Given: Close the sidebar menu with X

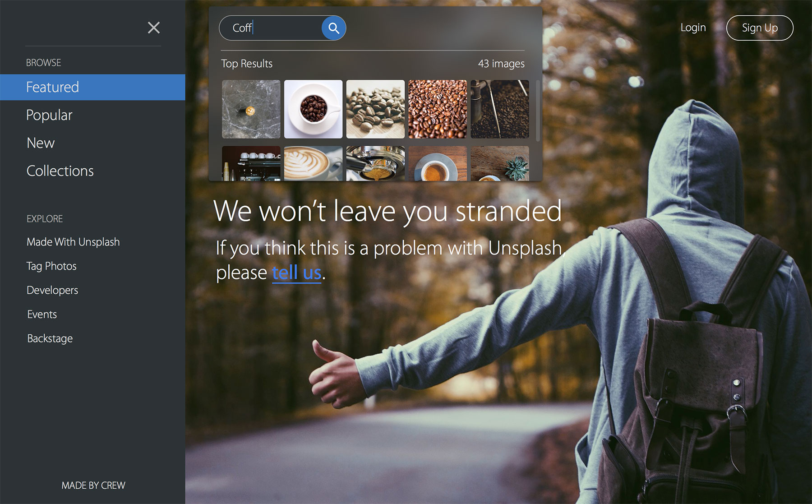Looking at the screenshot, I should [154, 28].
